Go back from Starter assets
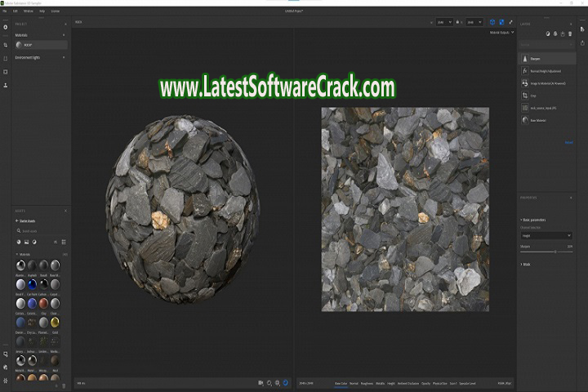 [x=17, y=220]
